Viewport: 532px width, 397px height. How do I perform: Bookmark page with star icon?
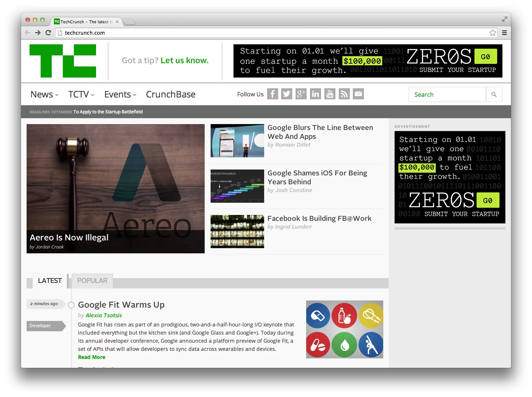[x=492, y=33]
